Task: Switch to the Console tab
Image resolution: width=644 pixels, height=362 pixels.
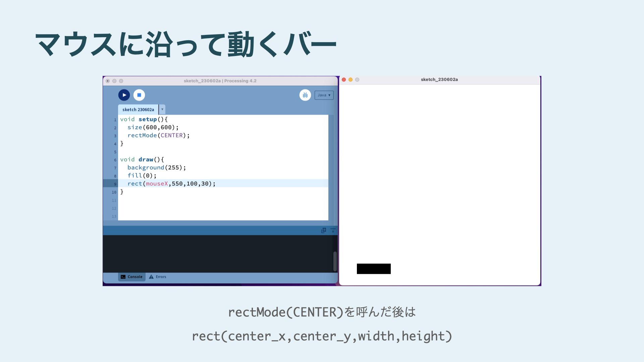Action: pyautogui.click(x=132, y=277)
